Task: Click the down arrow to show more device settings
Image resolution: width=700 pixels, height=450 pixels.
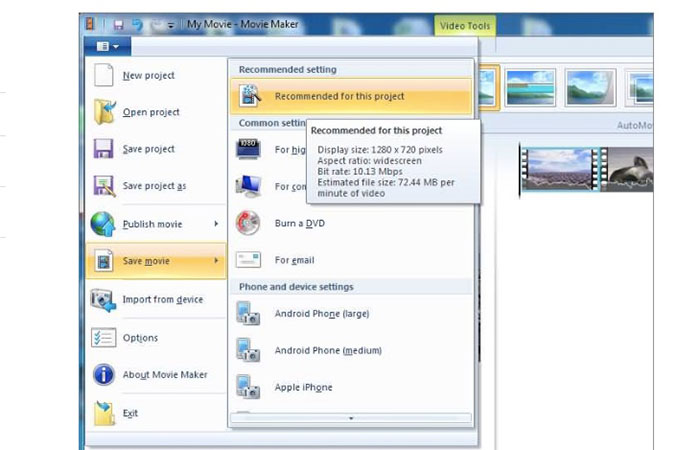Action: 351,418
